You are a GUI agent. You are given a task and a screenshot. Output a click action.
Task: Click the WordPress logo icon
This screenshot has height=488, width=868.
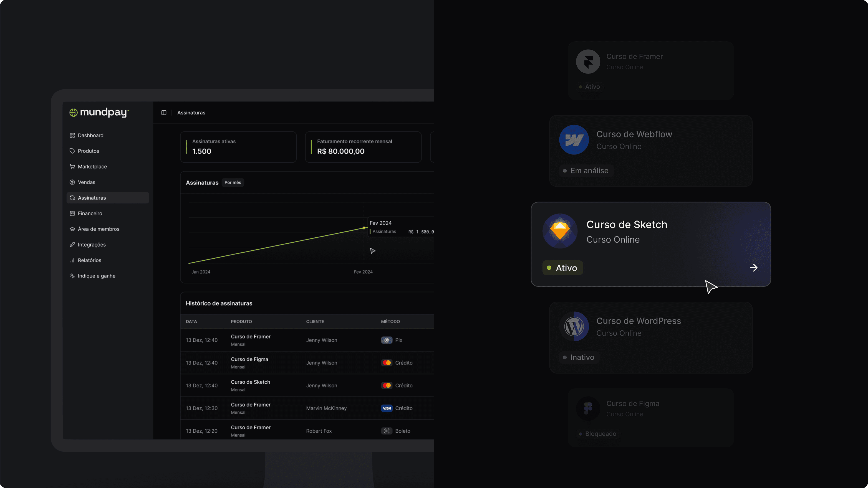pos(574,326)
